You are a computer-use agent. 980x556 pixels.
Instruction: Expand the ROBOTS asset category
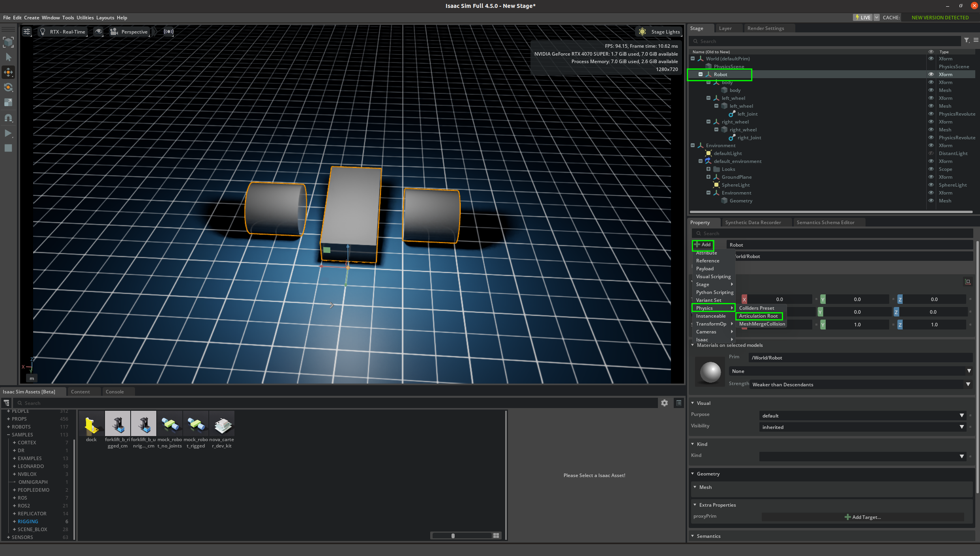click(9, 427)
